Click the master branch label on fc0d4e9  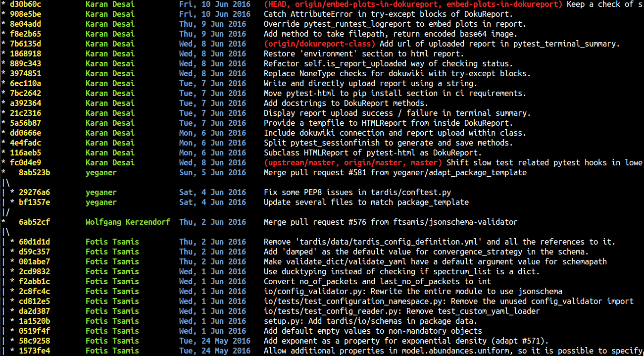pos(425,162)
